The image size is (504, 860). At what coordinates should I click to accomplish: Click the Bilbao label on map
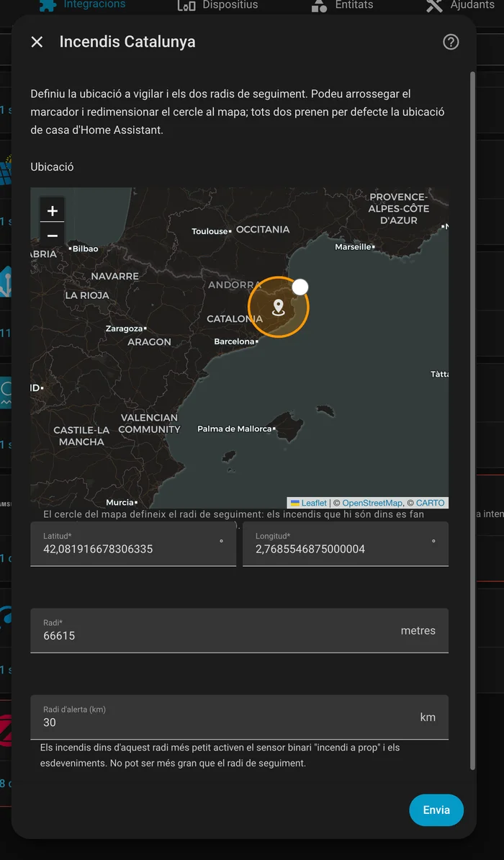(86, 248)
